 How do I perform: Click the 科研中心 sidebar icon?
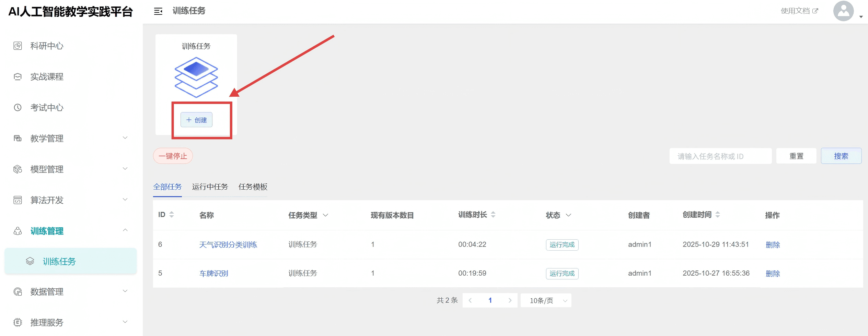pos(18,46)
